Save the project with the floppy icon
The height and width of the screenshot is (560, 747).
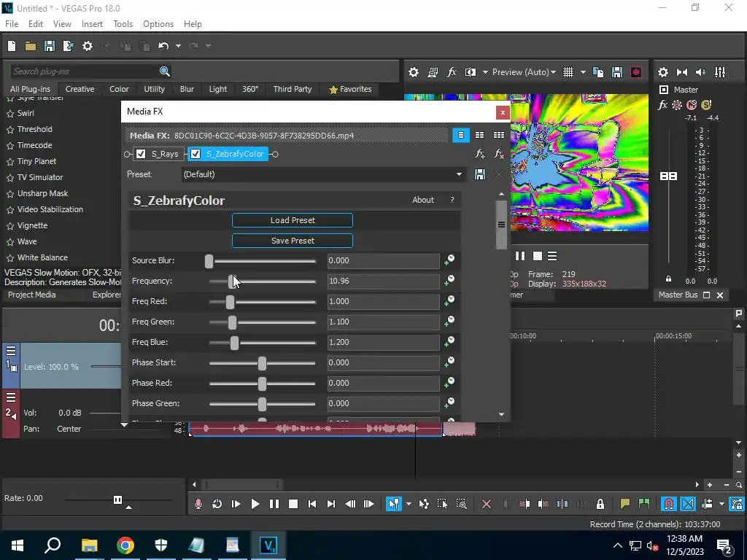[49, 46]
